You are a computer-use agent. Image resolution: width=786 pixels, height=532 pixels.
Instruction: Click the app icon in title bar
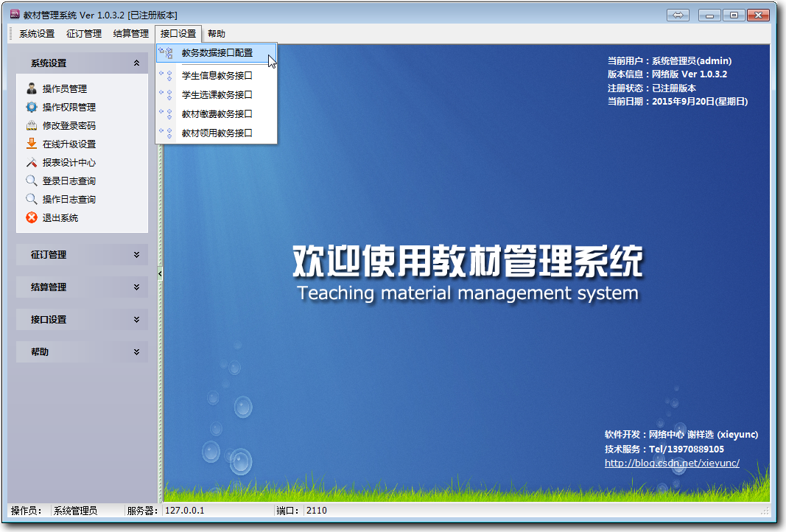(x=15, y=15)
